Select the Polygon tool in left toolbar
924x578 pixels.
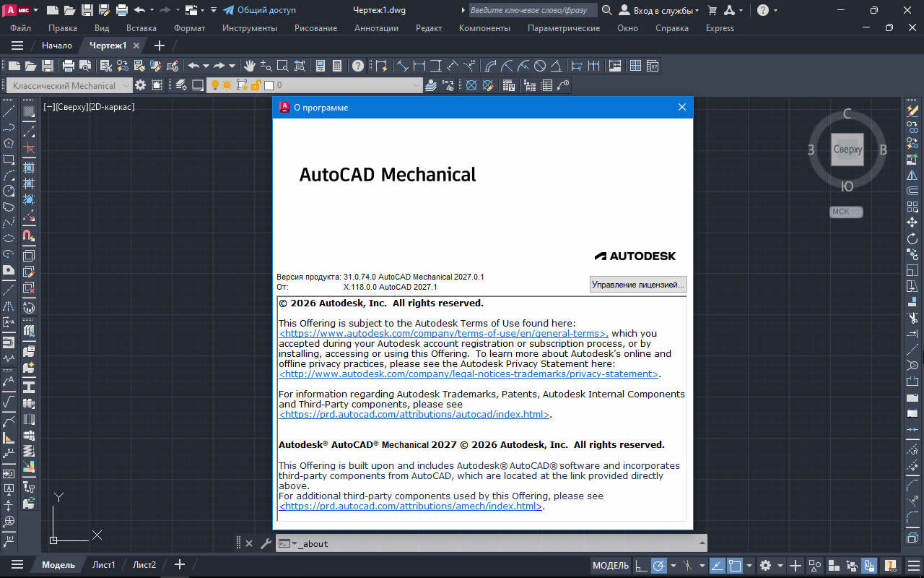click(9, 143)
